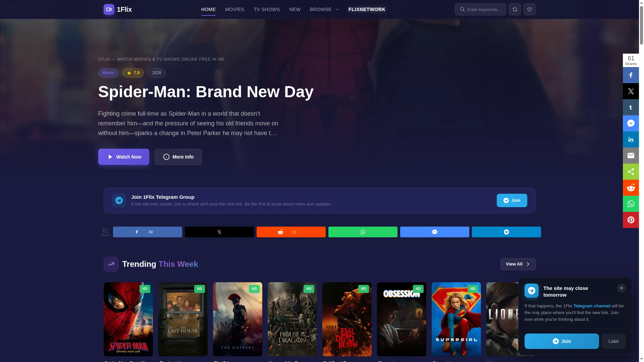Open the Obsession poster
The width and height of the screenshot is (644, 362).
pyautogui.click(x=401, y=319)
